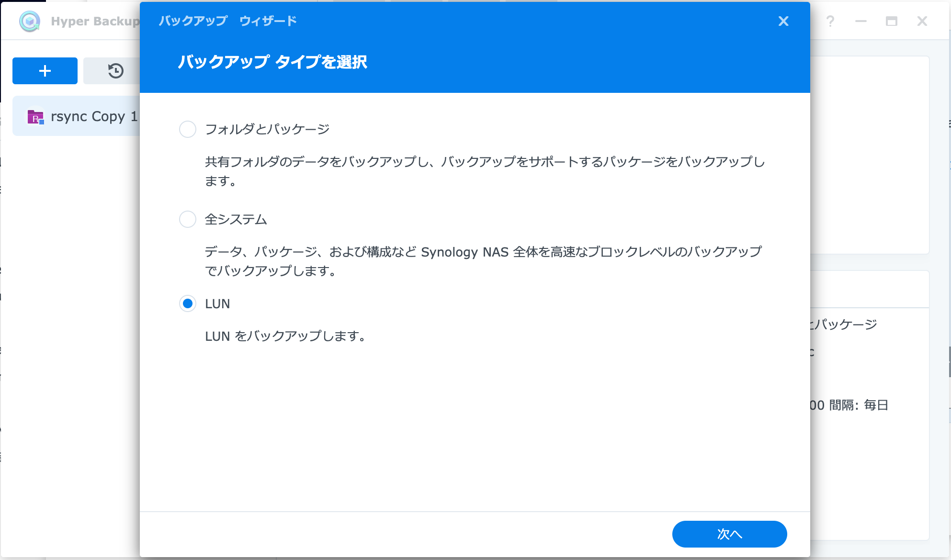Viewport: 951px width, 560px height.
Task: Open the help question mark icon
Action: [x=830, y=21]
